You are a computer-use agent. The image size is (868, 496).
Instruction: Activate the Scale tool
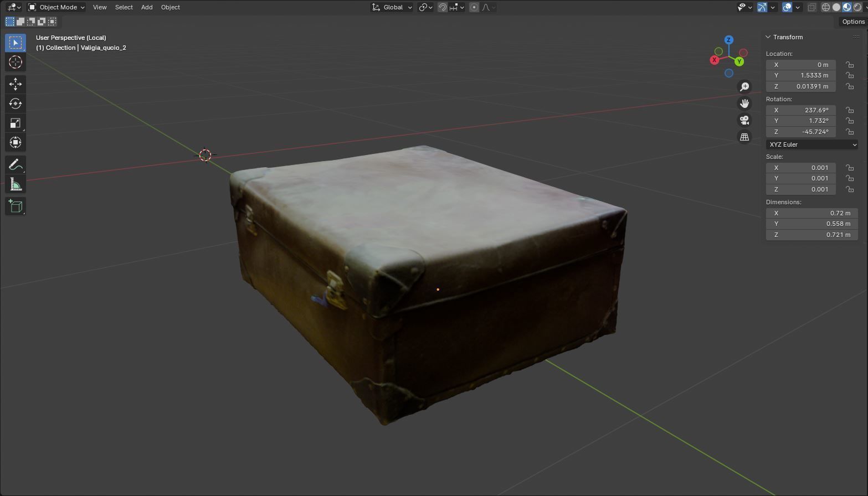coord(16,123)
